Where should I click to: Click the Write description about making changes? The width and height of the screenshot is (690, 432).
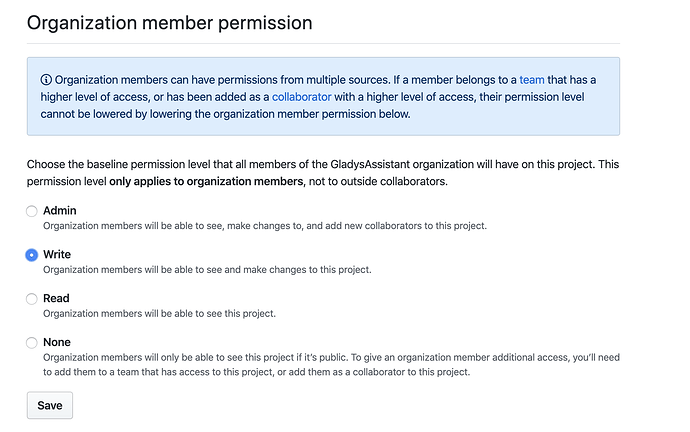(207, 270)
